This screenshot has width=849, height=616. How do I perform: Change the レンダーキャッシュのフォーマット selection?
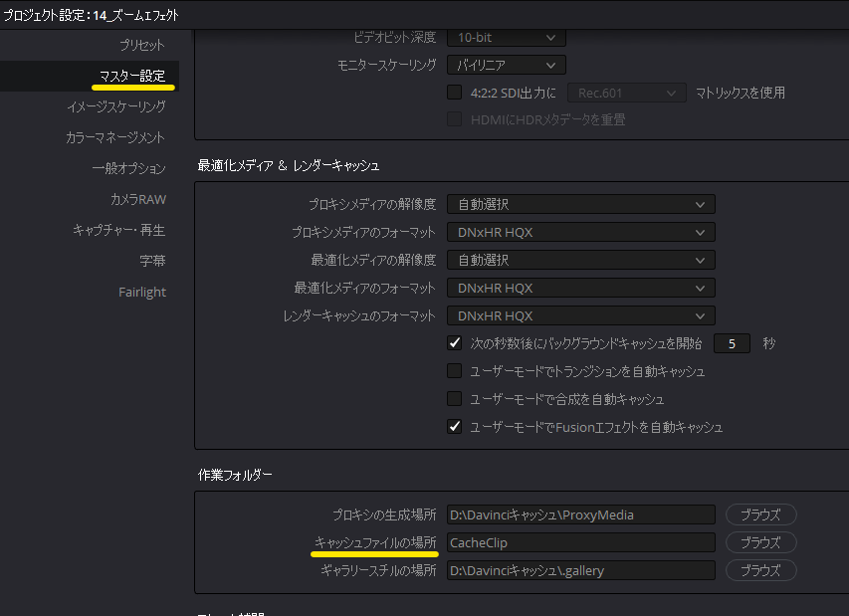[x=580, y=314]
